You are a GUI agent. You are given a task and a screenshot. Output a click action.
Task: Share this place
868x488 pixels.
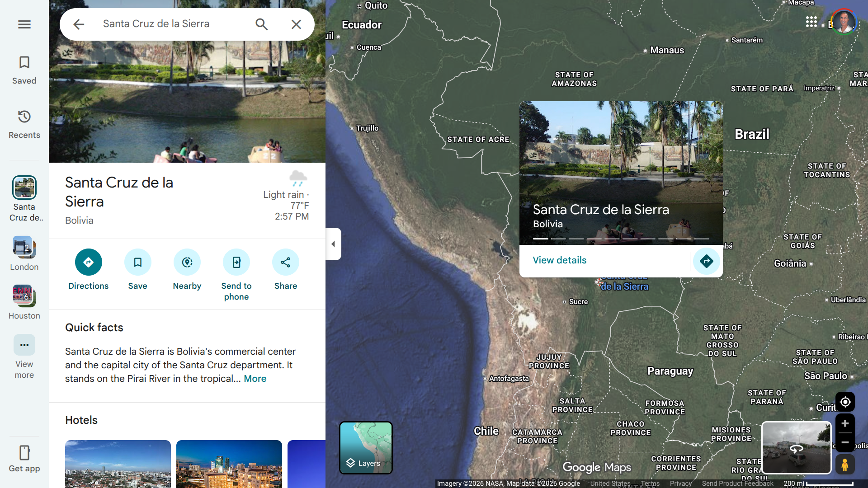(285, 262)
